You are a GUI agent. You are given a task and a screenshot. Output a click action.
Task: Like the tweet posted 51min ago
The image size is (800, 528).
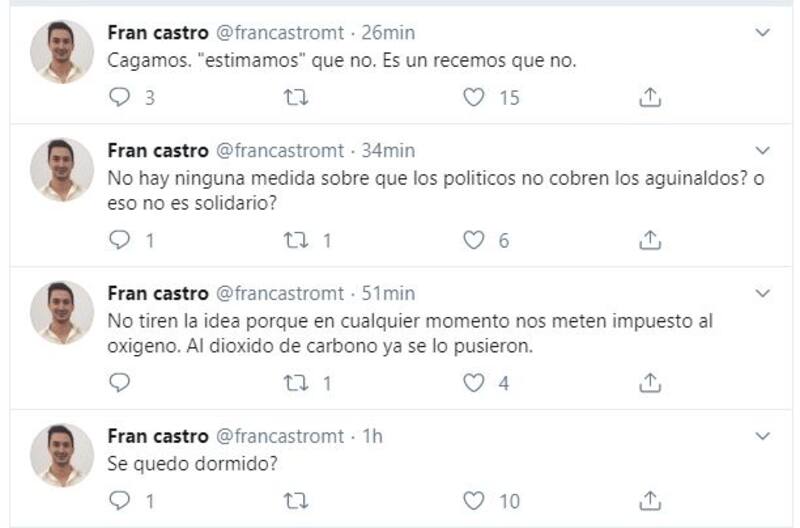click(475, 383)
